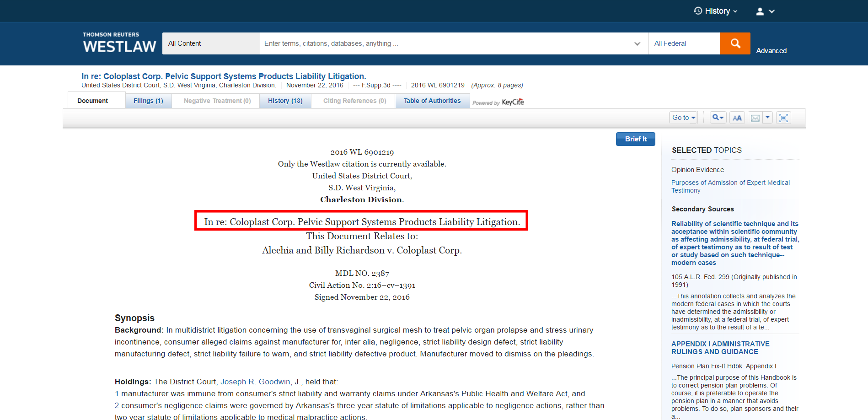This screenshot has width=868, height=420.
Task: Open Purposes of Admission of Expert Medical Testimony
Action: pyautogui.click(x=730, y=186)
